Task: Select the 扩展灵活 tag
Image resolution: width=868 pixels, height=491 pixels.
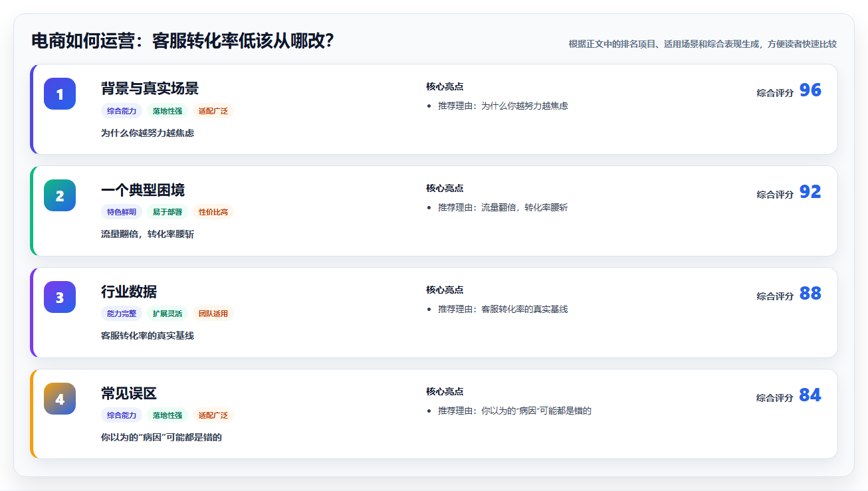Action: point(167,314)
